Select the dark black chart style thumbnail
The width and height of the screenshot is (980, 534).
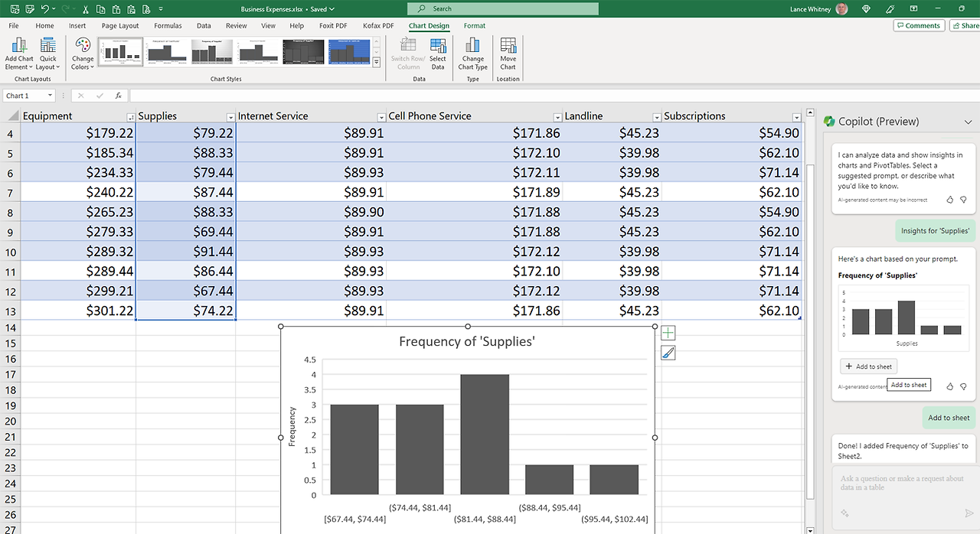coord(303,51)
